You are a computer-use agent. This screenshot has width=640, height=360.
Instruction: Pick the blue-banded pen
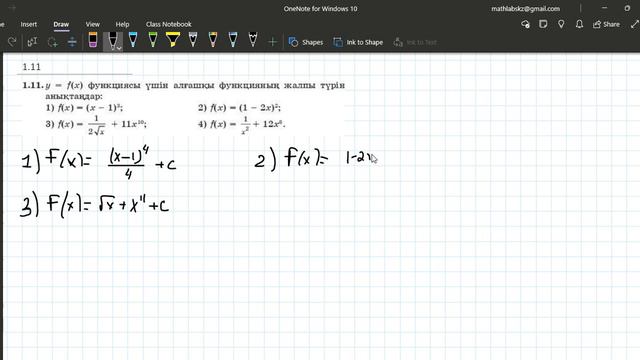pyautogui.click(x=233, y=40)
